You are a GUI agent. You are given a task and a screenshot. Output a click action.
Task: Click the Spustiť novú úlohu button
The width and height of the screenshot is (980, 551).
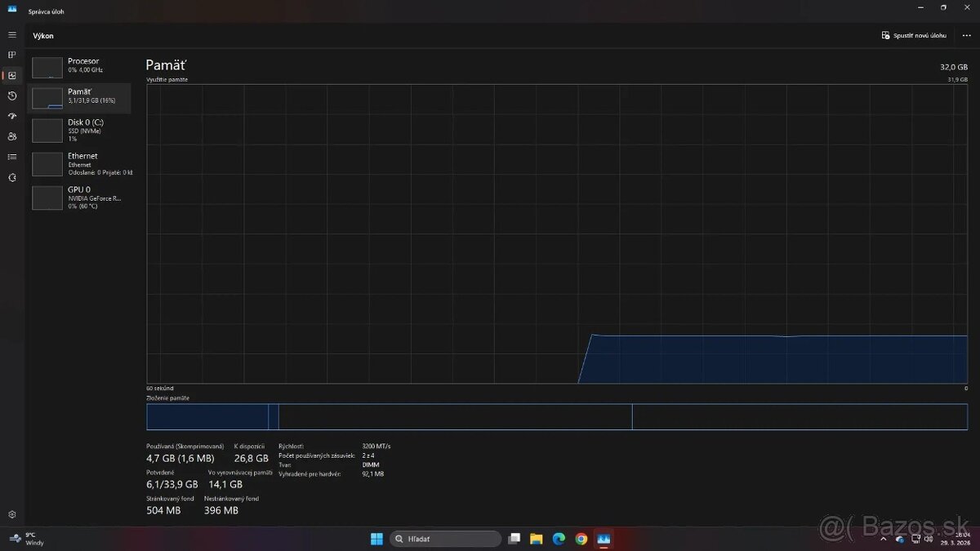coord(912,35)
